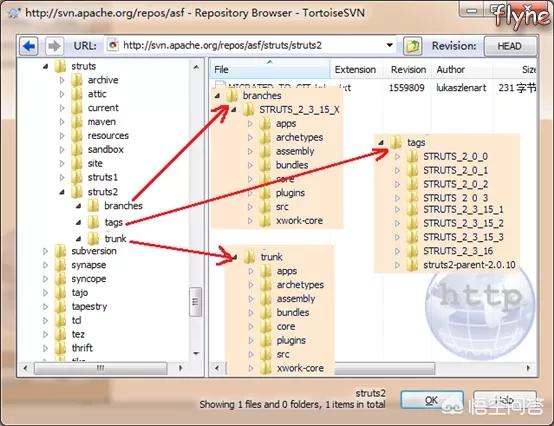Select the struts folder icon in tree
Image resolution: width=554 pixels, height=426 pixels.
[x=60, y=66]
